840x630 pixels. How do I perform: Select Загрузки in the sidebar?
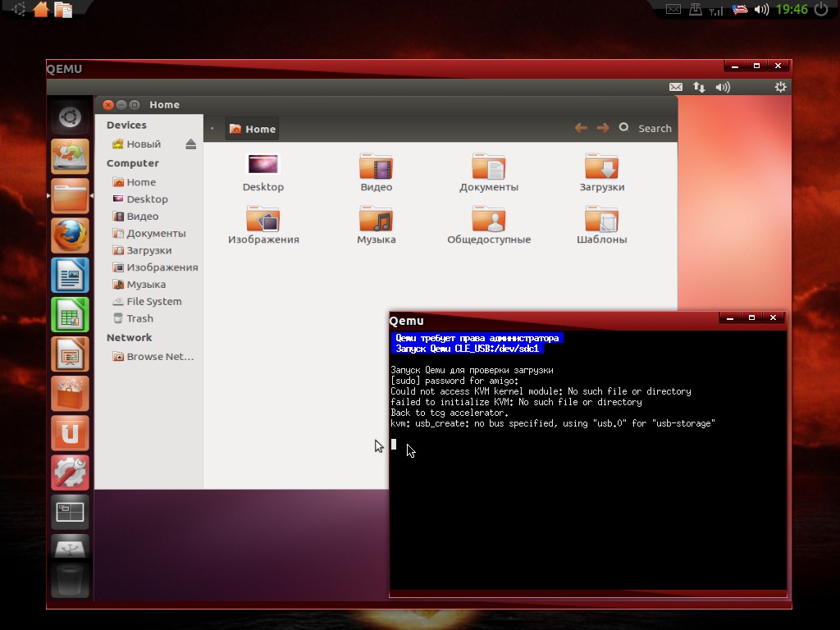pyautogui.click(x=142, y=251)
